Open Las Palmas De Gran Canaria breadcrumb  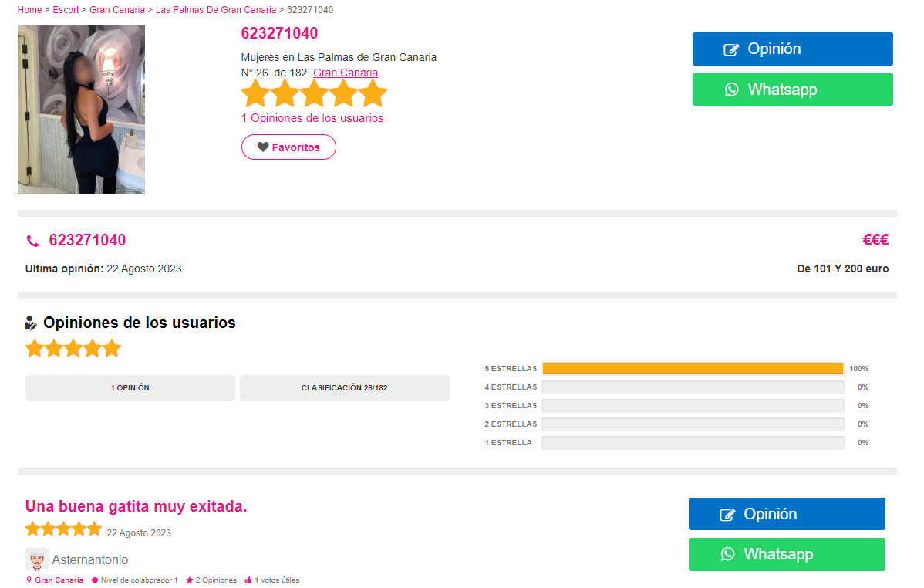[216, 10]
